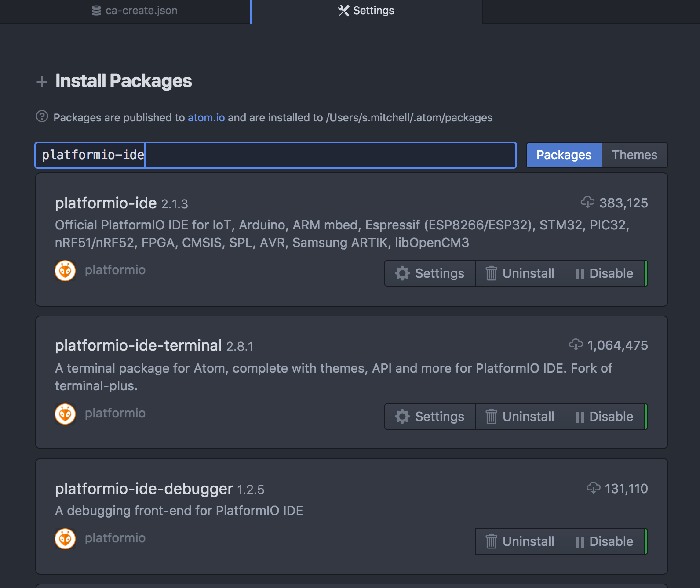Viewport: 700px width, 588px height.
Task: Uninstall the platformio-ide-terminal package
Action: click(520, 417)
